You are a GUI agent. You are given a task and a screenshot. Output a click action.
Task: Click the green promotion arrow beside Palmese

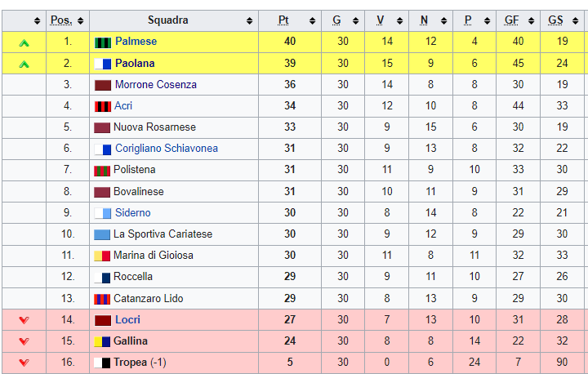coord(24,43)
